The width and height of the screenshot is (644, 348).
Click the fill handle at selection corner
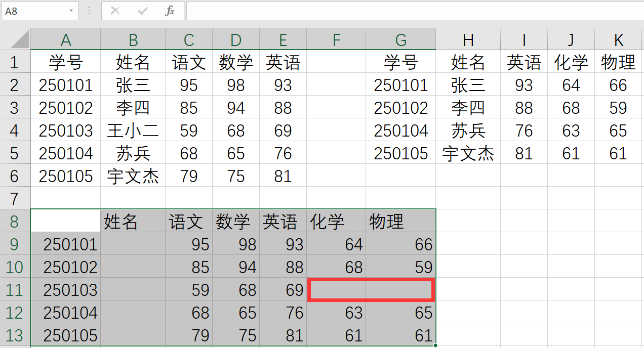[435, 346]
